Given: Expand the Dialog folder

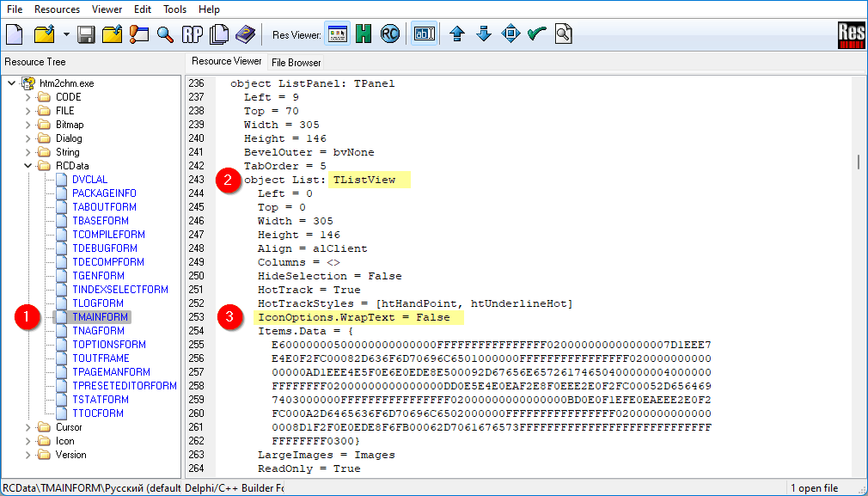Looking at the screenshot, I should tap(28, 138).
